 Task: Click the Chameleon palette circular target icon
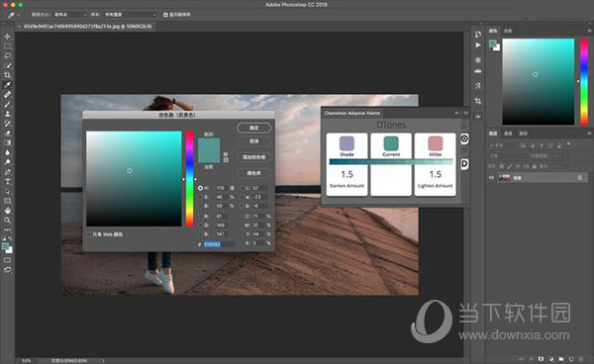[x=465, y=138]
